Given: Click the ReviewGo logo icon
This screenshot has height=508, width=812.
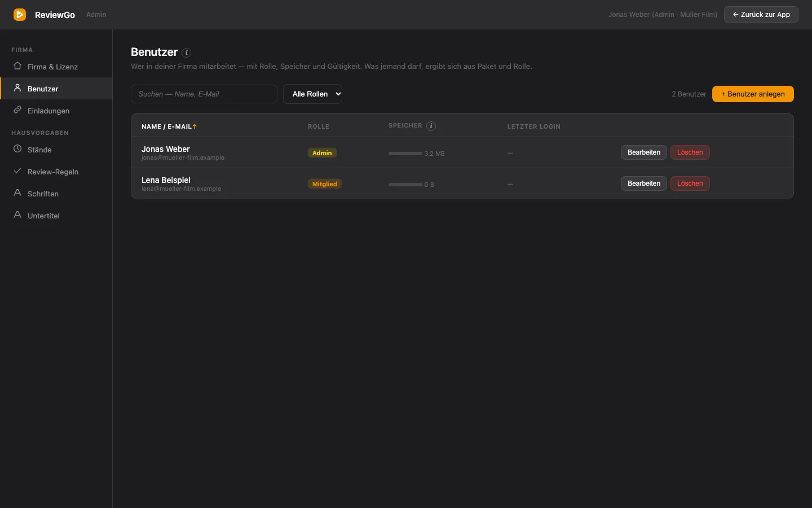Looking at the screenshot, I should tap(20, 15).
